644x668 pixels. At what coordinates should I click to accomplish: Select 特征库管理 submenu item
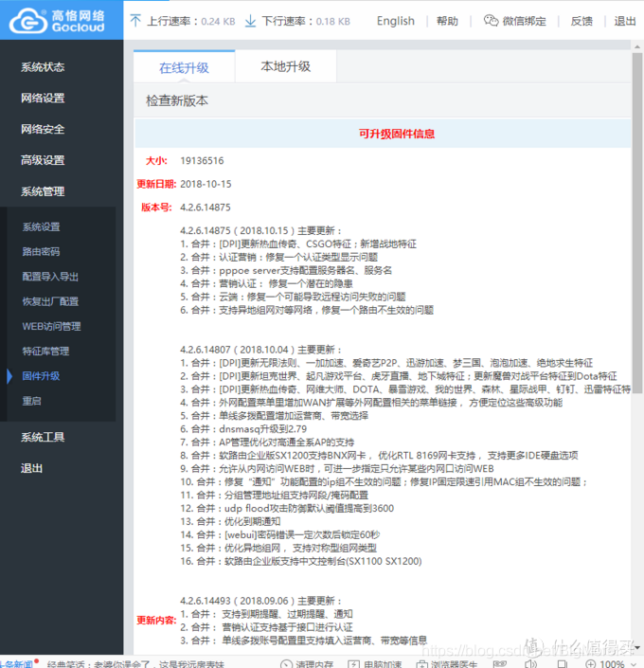pos(45,352)
